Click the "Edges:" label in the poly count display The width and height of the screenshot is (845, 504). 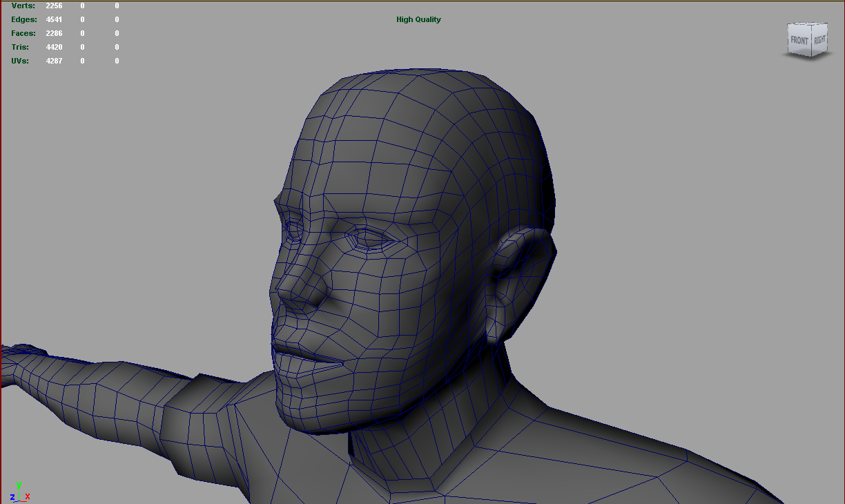click(24, 19)
